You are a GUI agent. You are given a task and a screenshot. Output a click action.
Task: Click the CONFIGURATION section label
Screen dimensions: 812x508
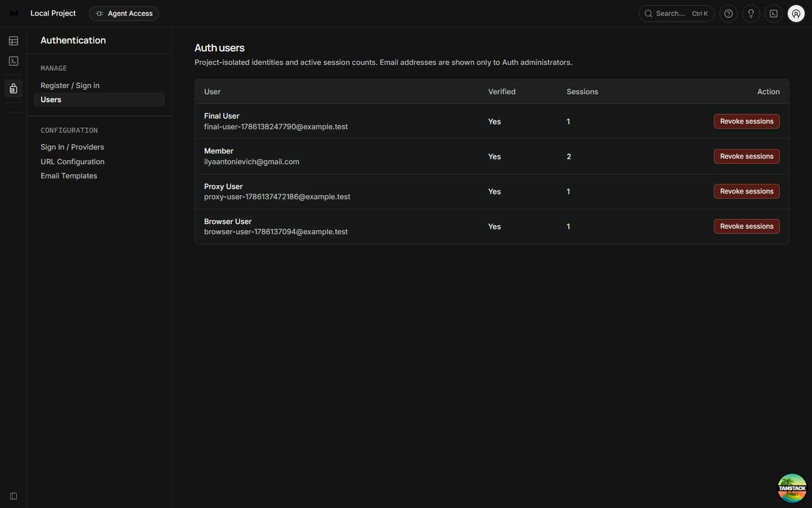(x=69, y=130)
